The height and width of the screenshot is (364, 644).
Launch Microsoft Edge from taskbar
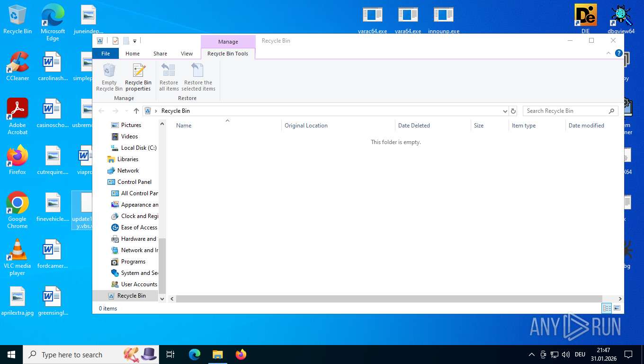tap(195, 355)
